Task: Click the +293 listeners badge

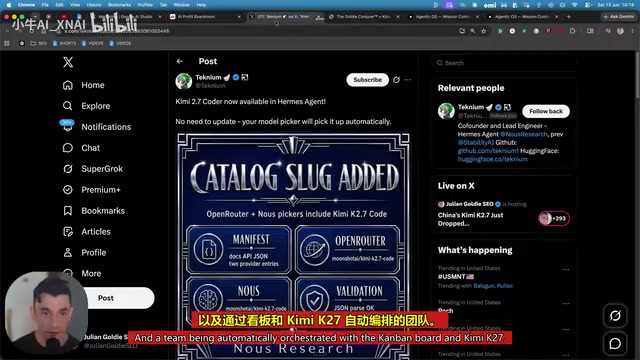Action: tap(554, 218)
